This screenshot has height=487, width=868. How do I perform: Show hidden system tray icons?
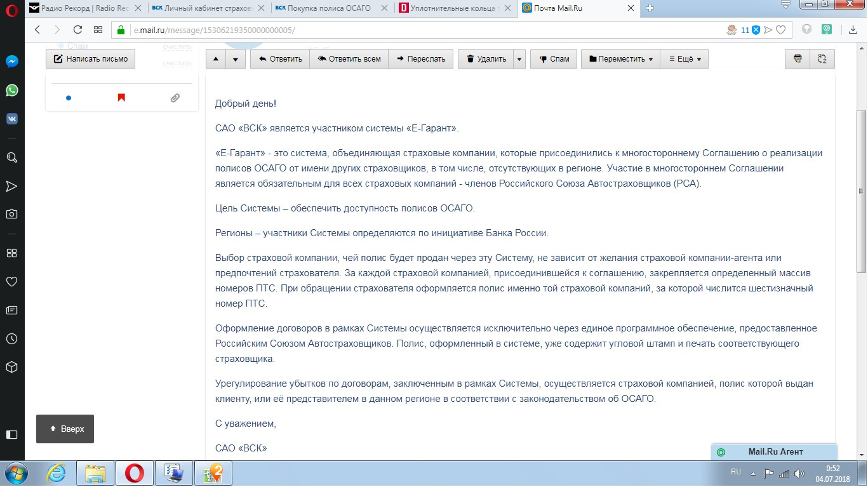(753, 473)
